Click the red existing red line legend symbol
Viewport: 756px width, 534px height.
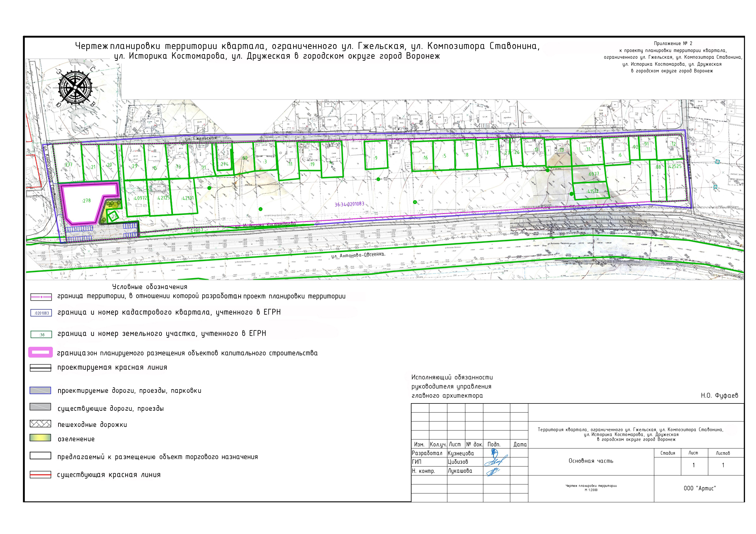coord(40,474)
